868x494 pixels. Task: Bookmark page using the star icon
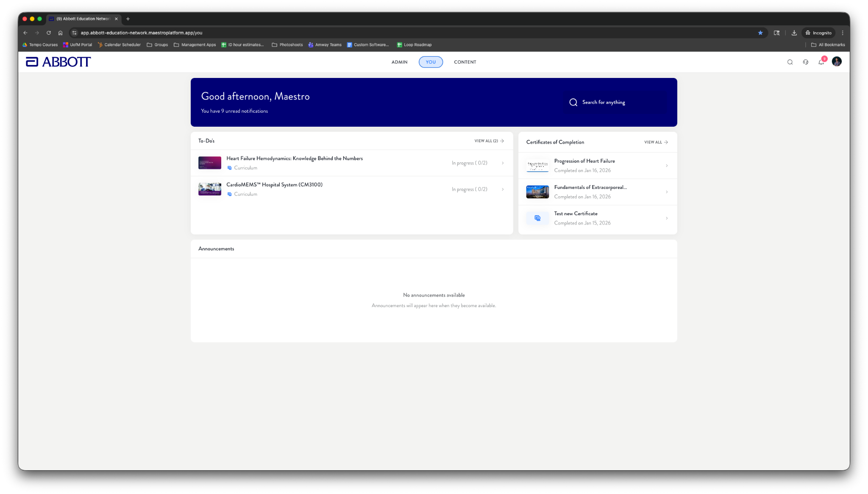(760, 33)
